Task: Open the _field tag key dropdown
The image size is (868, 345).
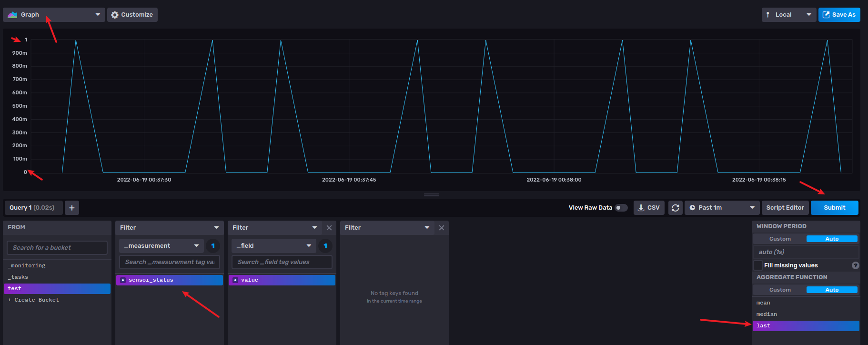Action: (274, 246)
